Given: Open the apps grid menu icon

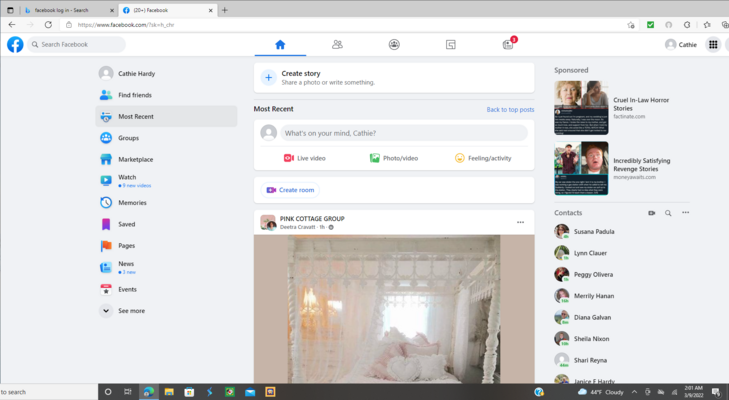Looking at the screenshot, I should [713, 44].
